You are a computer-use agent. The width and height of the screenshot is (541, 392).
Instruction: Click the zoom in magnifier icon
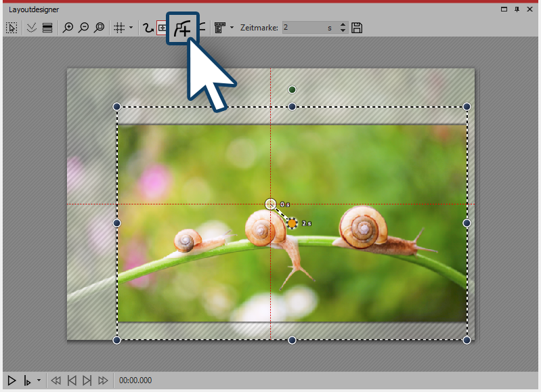(68, 28)
